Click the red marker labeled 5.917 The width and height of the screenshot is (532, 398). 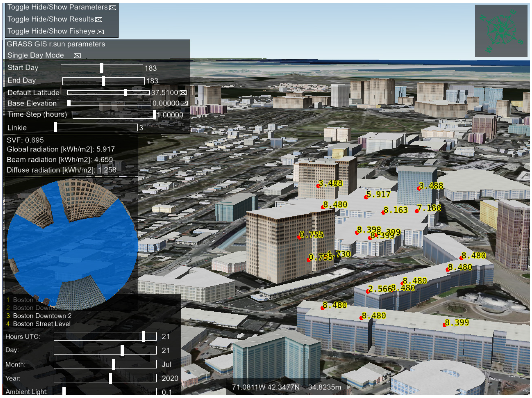pos(366,197)
